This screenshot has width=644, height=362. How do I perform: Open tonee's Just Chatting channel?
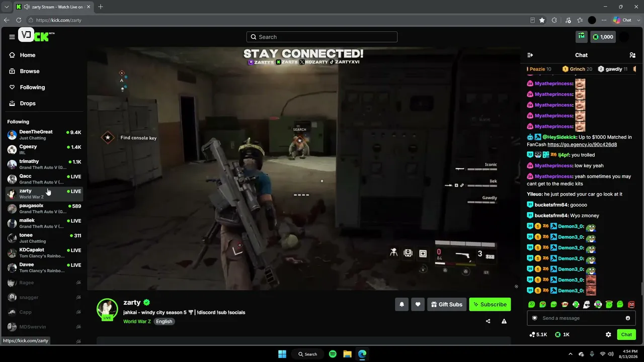(44, 238)
